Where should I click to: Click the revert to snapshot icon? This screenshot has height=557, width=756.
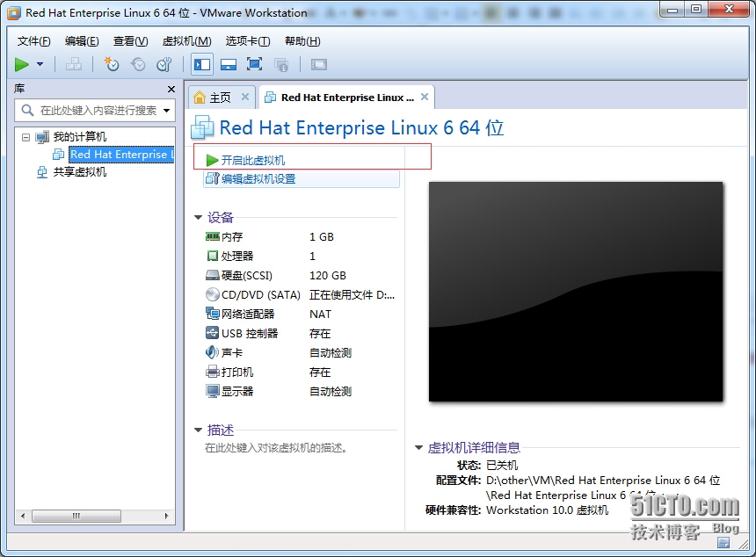138,64
